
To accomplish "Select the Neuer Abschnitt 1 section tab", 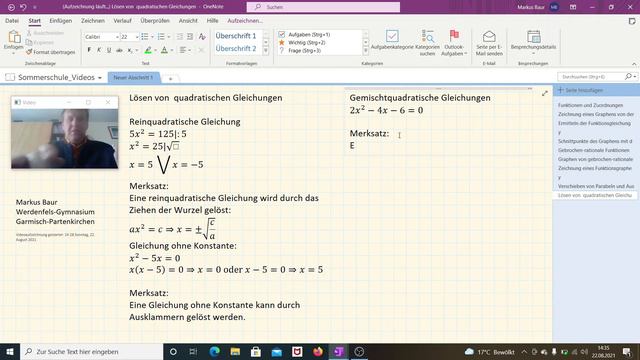I will point(133,77).
